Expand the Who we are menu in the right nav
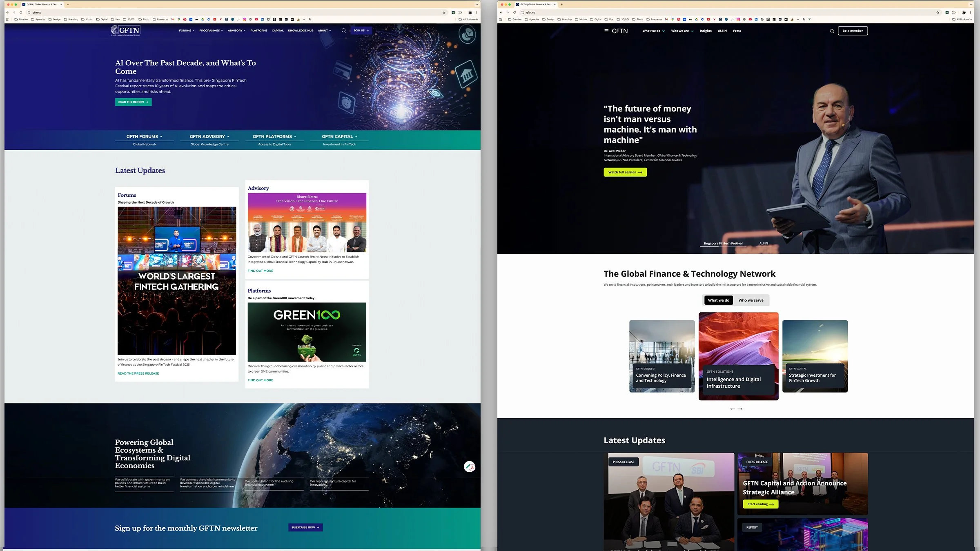 point(682,31)
